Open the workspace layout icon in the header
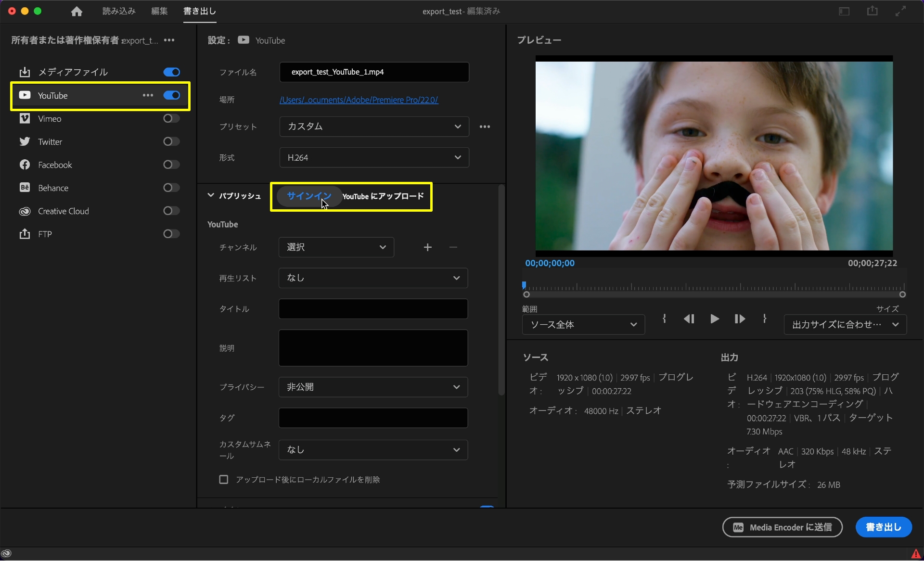Viewport: 924px width, 561px height. tap(844, 11)
